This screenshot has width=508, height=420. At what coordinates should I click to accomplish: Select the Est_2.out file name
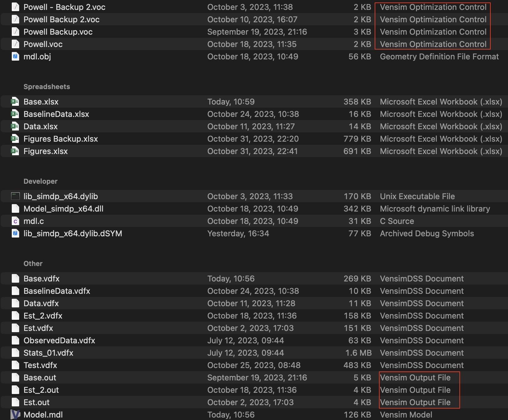41,390
